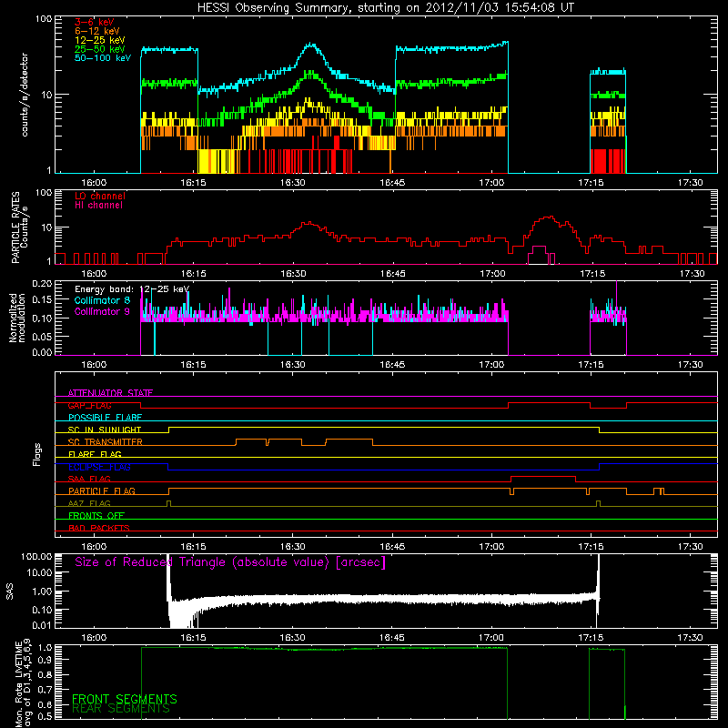Click 16:30 tick label on counts plot

pyautogui.click(x=292, y=183)
